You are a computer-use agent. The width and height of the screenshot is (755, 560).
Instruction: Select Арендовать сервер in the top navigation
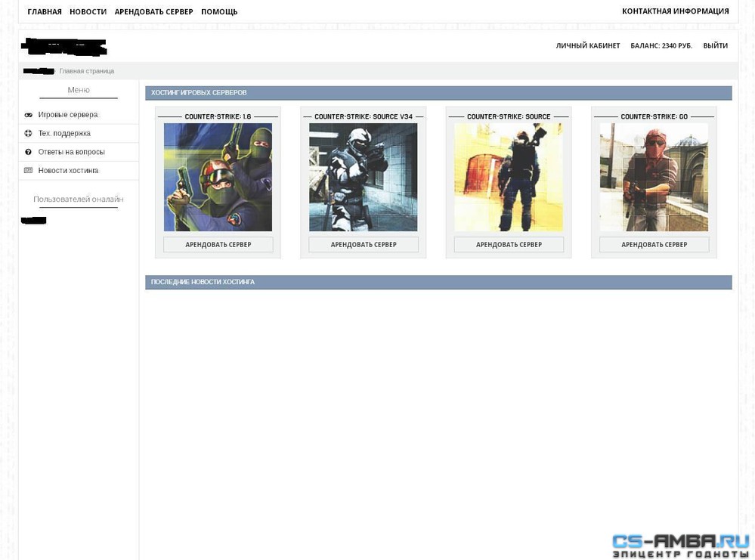(153, 11)
